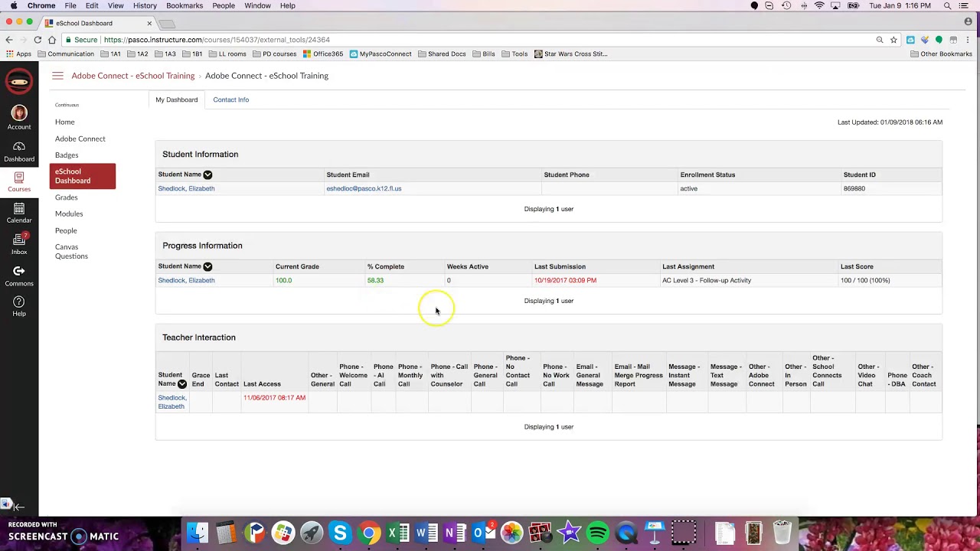The image size is (980, 551).
Task: Sort Progress Information by Student Name arrow
Action: click(207, 267)
